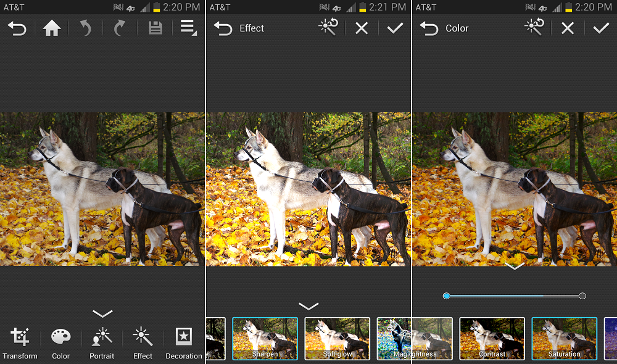Confirm the effect with checkmark

click(x=395, y=28)
